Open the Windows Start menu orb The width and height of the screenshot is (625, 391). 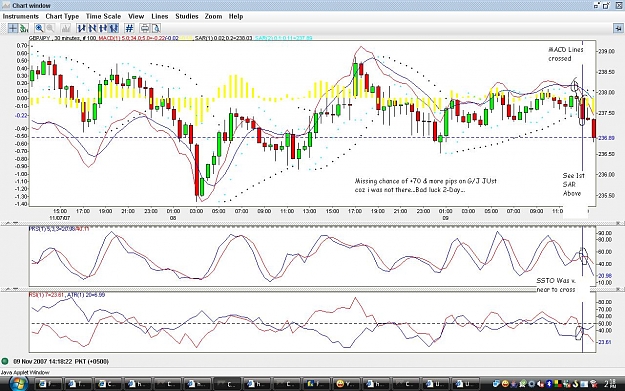(x=19, y=384)
